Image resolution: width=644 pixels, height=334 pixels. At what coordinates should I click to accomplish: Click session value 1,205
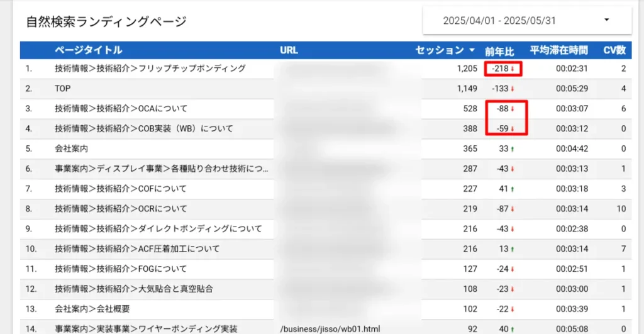click(467, 68)
